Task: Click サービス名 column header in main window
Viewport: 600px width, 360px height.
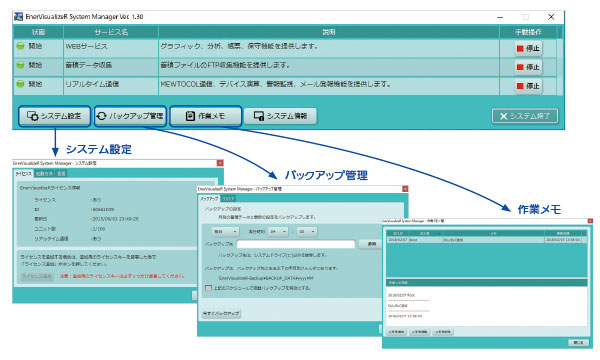Action: pyautogui.click(x=111, y=32)
